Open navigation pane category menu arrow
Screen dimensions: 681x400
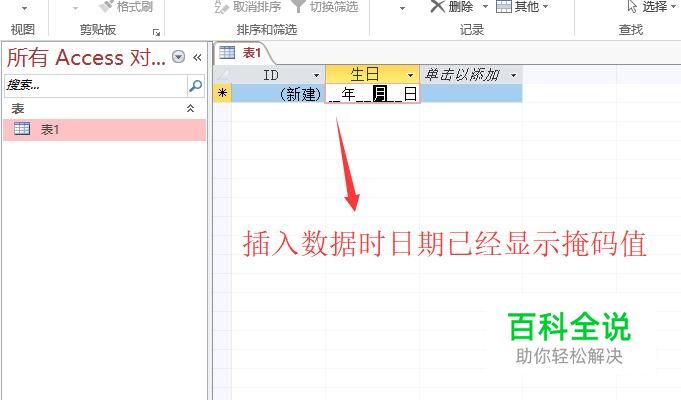(x=179, y=57)
